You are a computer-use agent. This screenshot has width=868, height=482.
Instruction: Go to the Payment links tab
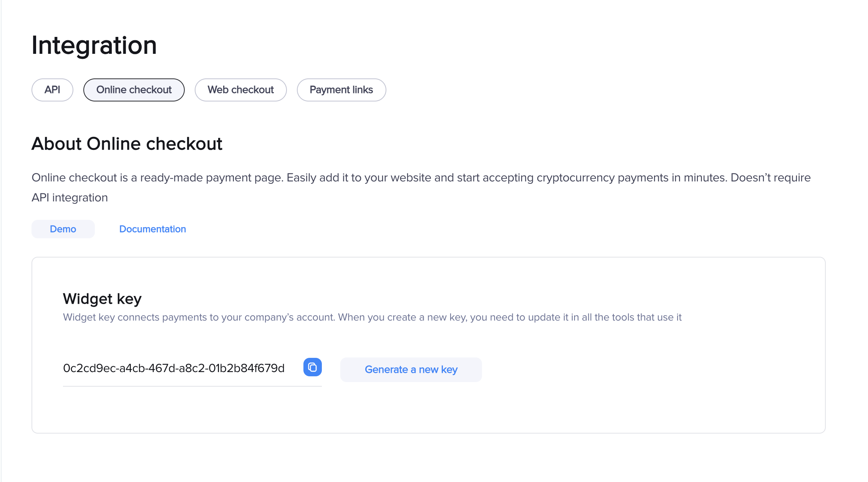click(341, 90)
